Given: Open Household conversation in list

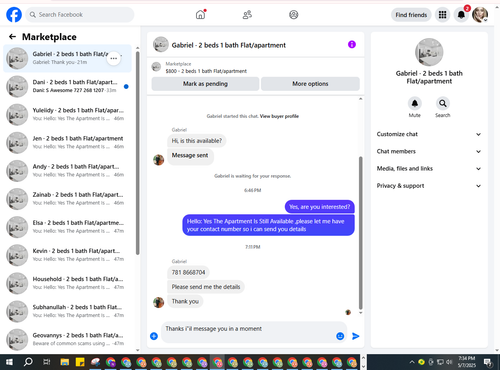Looking at the screenshot, I should tap(68, 283).
